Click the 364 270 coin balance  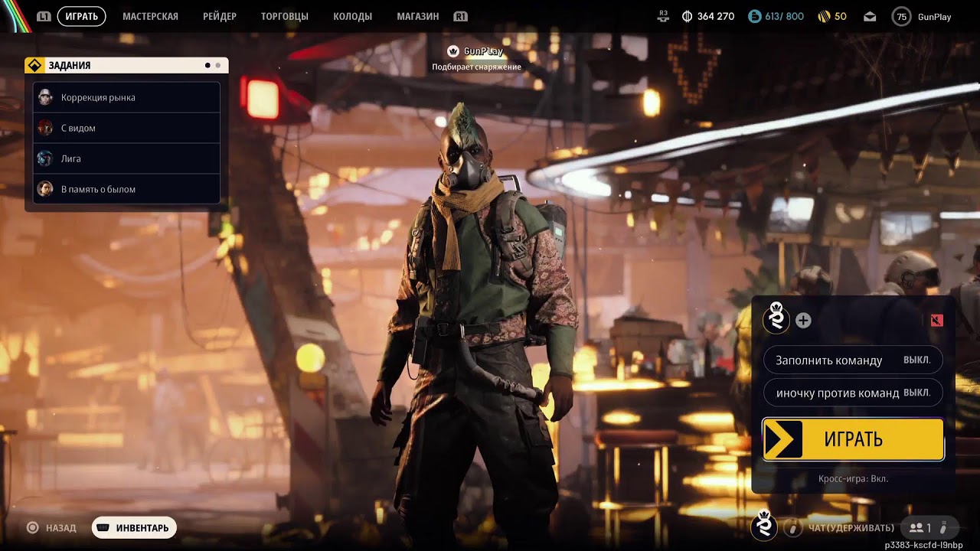(x=716, y=16)
